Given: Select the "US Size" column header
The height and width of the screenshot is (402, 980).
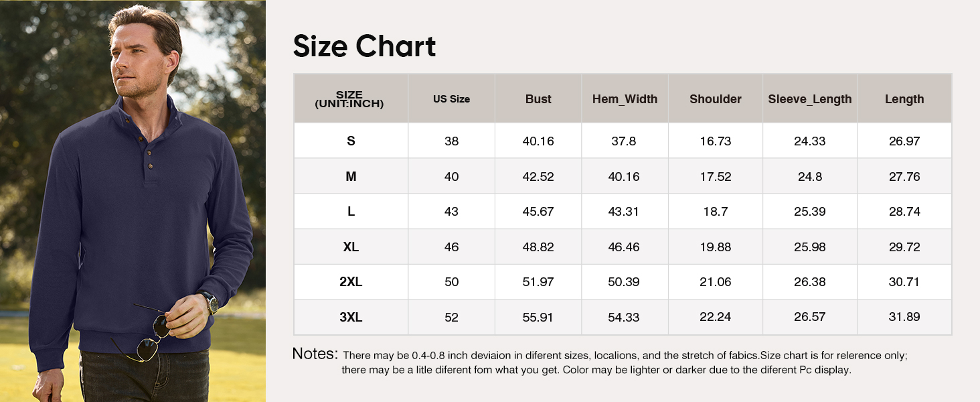Looking at the screenshot, I should [451, 99].
